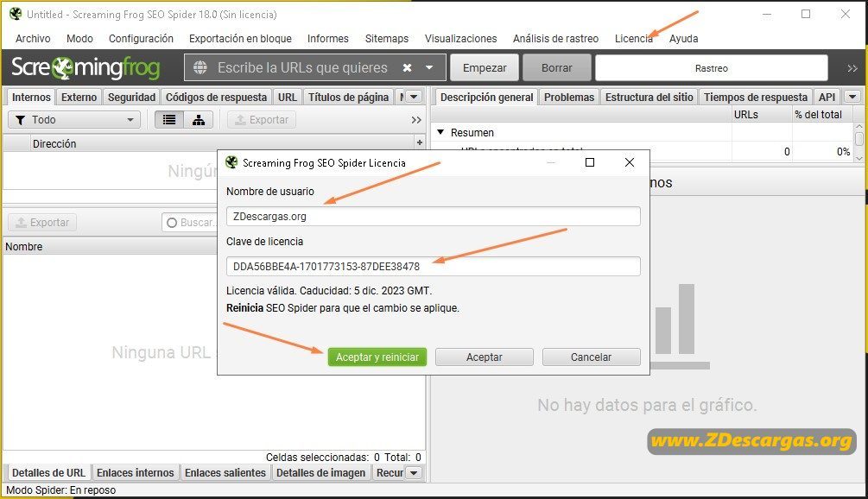Expand the filter bar chevrons
The image size is (868, 499).
coord(416,120)
